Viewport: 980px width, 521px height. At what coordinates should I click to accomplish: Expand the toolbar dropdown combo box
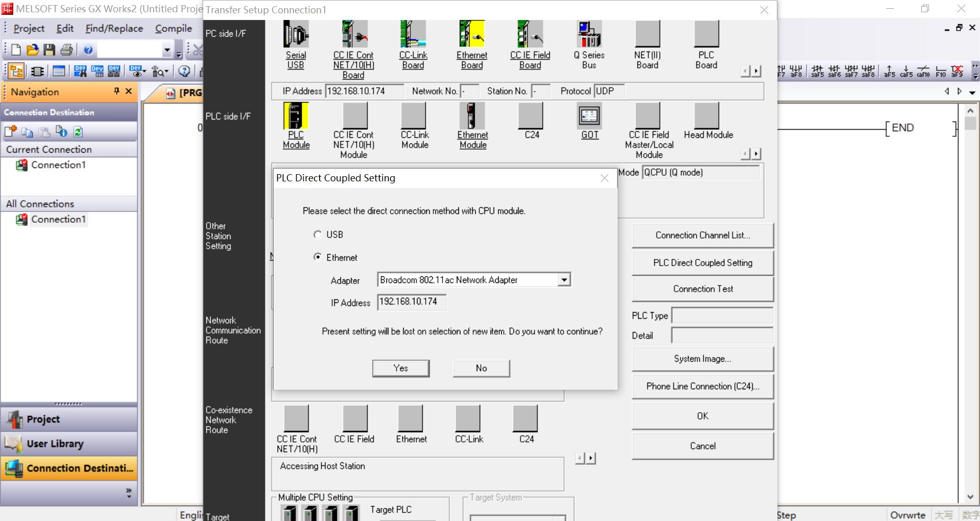(166, 50)
